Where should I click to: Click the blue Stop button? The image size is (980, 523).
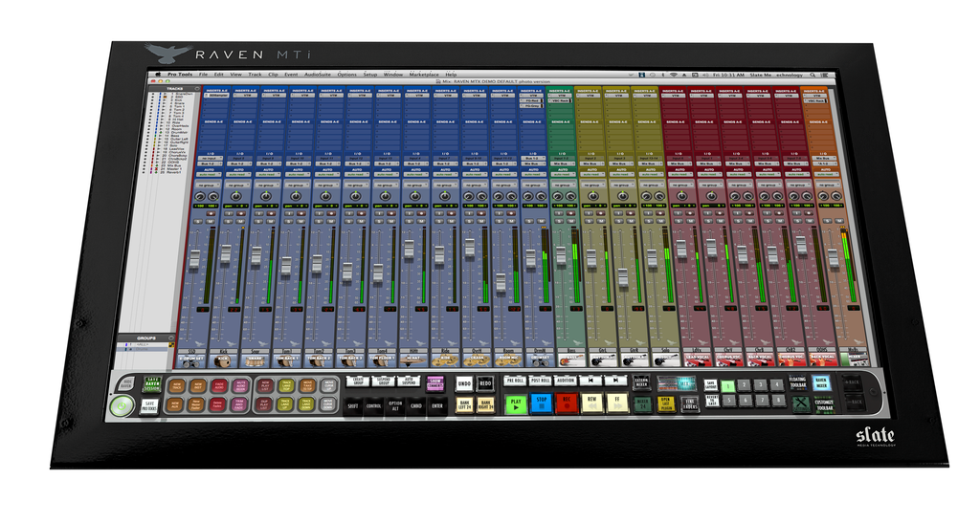(542, 403)
